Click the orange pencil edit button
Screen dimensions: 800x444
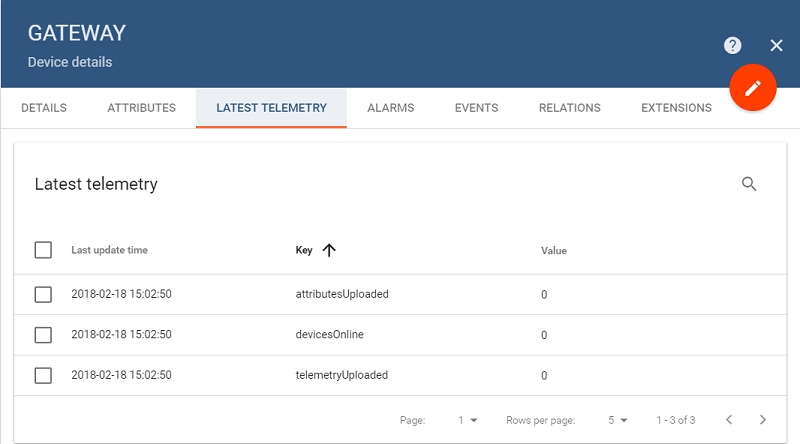753,88
